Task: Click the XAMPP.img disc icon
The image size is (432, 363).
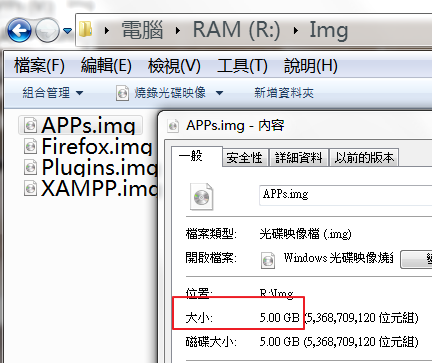Action: pyautogui.click(x=30, y=188)
